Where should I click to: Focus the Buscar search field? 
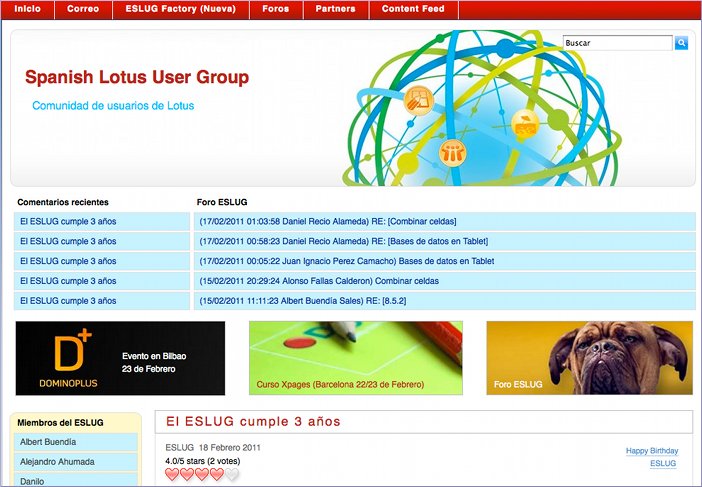tap(618, 43)
